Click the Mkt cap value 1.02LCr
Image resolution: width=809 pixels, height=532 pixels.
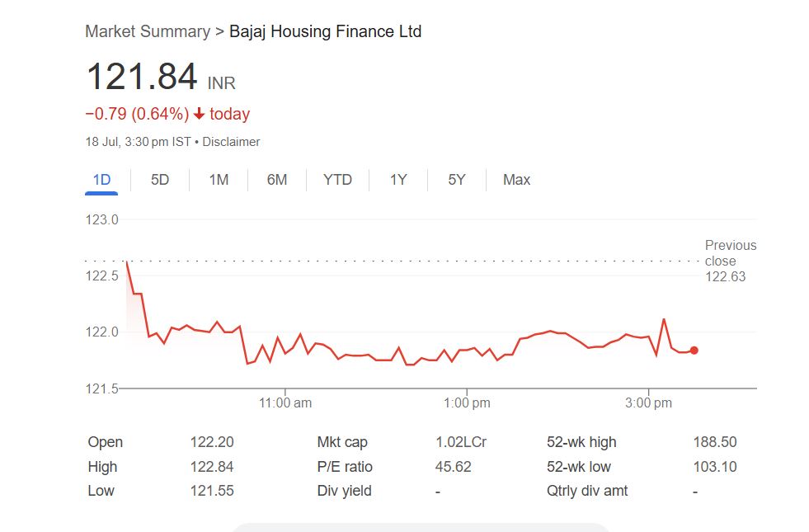click(461, 442)
